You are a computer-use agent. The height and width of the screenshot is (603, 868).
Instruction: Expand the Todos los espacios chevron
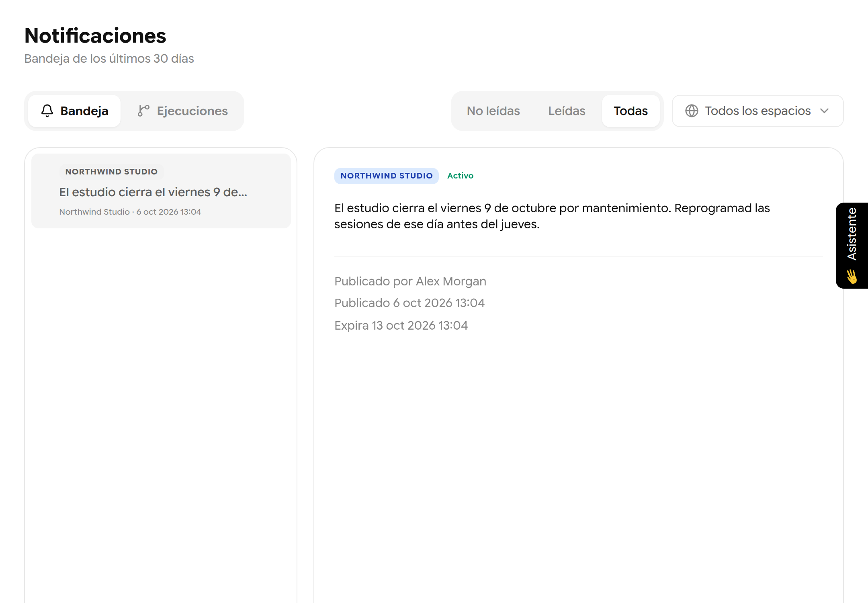click(825, 111)
